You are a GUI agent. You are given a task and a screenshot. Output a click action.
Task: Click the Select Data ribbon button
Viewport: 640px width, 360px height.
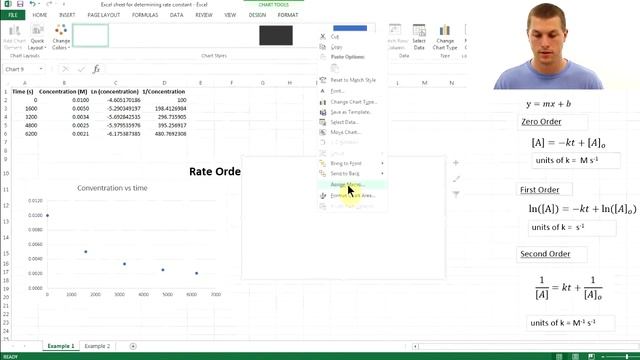coord(419,37)
